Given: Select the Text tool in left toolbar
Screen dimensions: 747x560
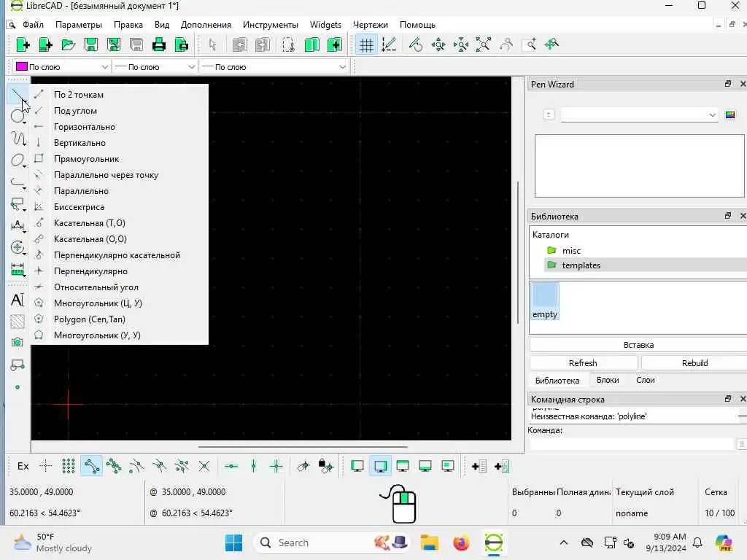Looking at the screenshot, I should (x=18, y=300).
